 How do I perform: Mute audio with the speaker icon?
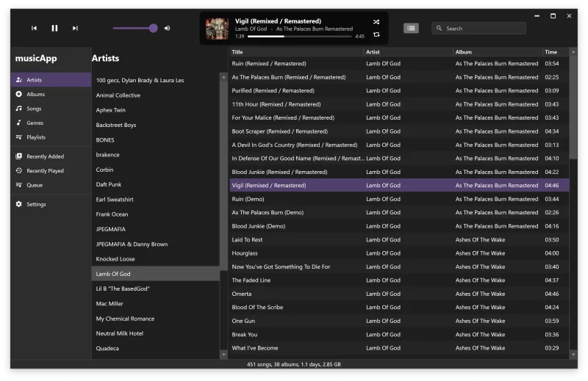[x=168, y=28]
